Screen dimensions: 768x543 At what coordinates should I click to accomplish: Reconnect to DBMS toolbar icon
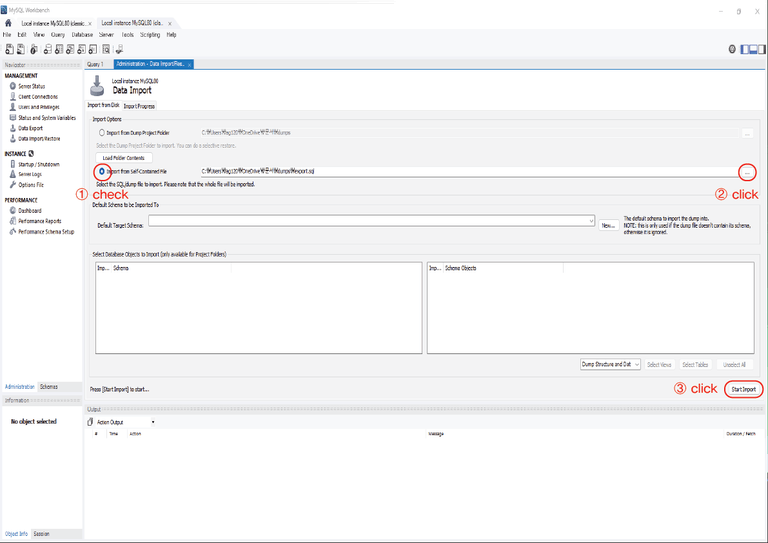point(120,49)
